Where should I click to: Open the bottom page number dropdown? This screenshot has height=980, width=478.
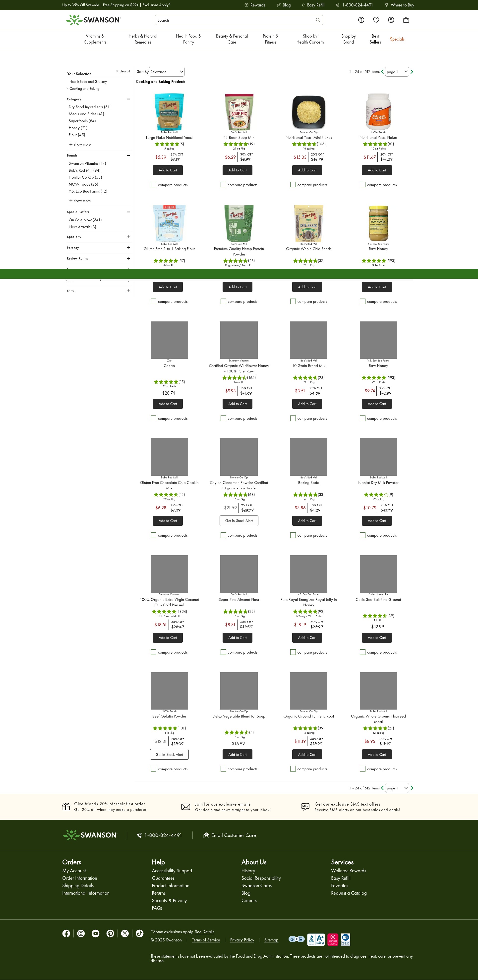coord(397,788)
